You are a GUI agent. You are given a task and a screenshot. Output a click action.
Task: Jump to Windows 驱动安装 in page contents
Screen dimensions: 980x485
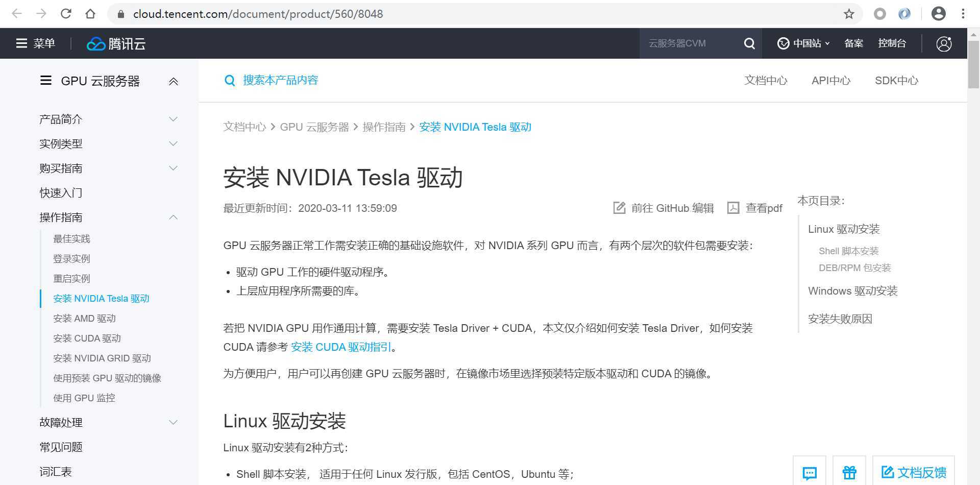click(x=852, y=290)
